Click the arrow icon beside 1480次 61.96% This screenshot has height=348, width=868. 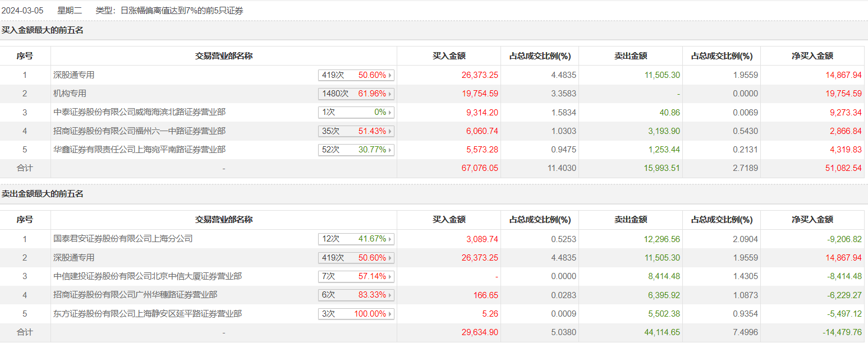click(x=390, y=94)
